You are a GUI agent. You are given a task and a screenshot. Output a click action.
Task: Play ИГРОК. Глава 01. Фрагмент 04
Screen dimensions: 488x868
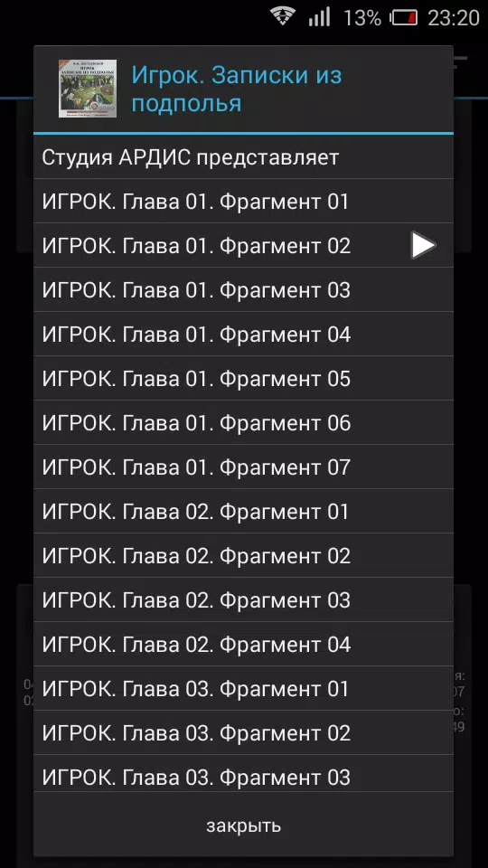tap(243, 335)
